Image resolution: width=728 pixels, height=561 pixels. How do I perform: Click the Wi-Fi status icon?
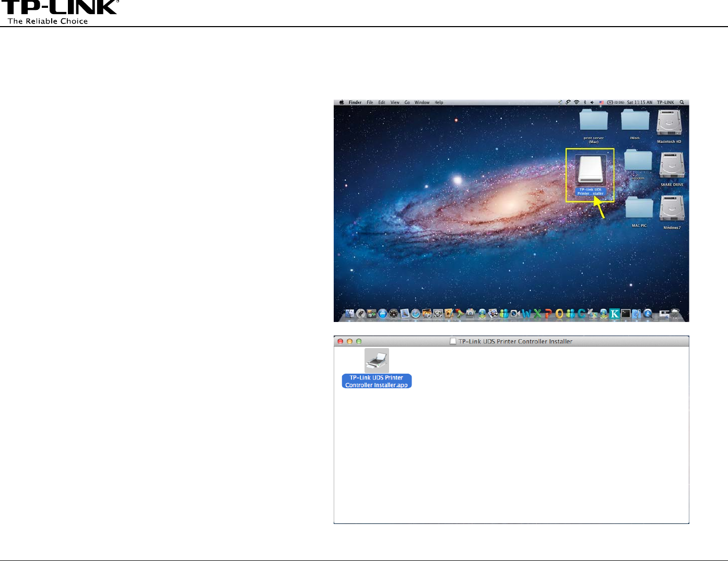click(577, 102)
